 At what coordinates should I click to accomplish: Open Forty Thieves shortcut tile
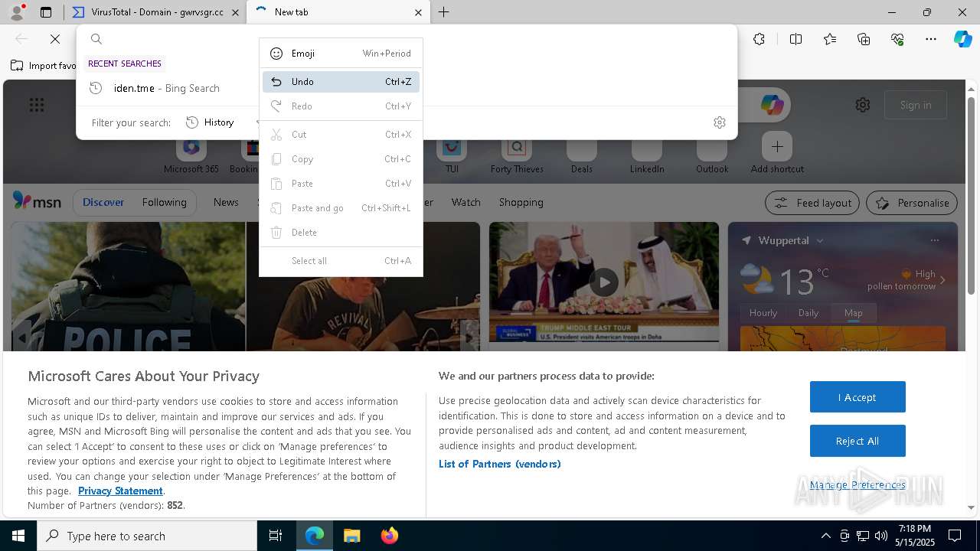pos(517,155)
